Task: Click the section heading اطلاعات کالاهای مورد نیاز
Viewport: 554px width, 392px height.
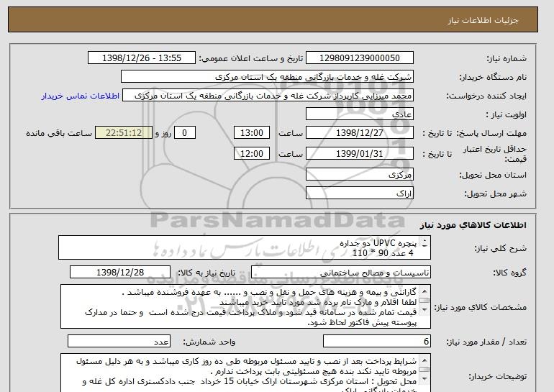Action: (x=473, y=225)
